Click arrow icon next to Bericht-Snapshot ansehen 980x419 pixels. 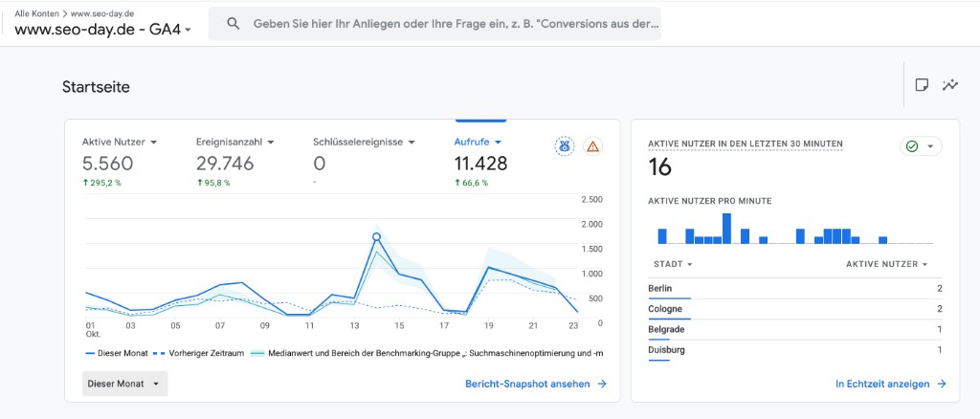[602, 384]
